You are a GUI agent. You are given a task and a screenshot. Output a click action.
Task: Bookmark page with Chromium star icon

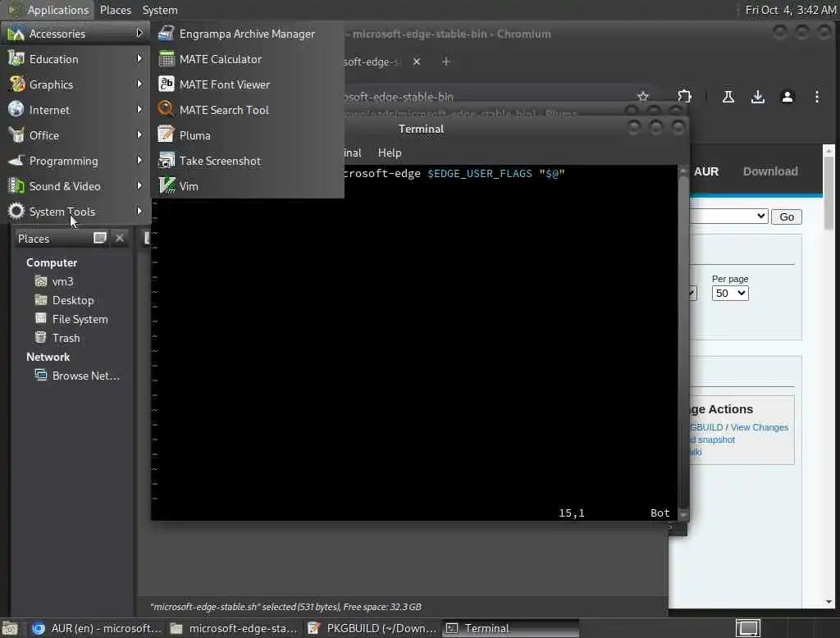(x=643, y=97)
